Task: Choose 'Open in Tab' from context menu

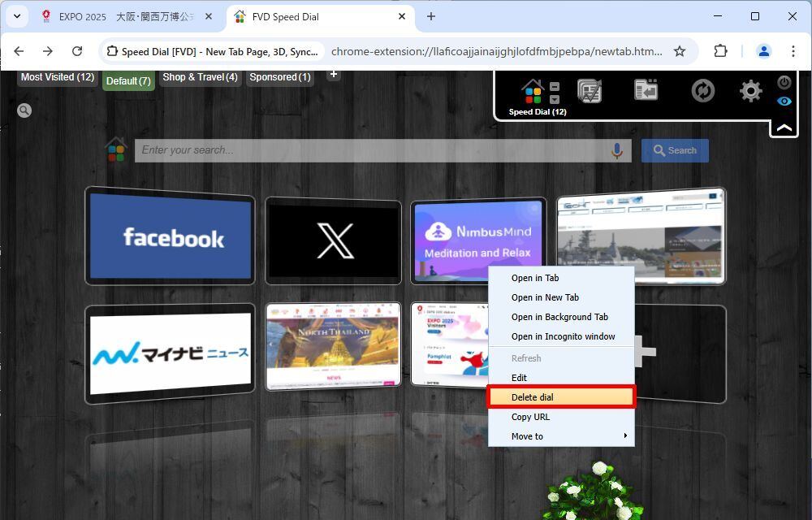Action: coord(561,278)
